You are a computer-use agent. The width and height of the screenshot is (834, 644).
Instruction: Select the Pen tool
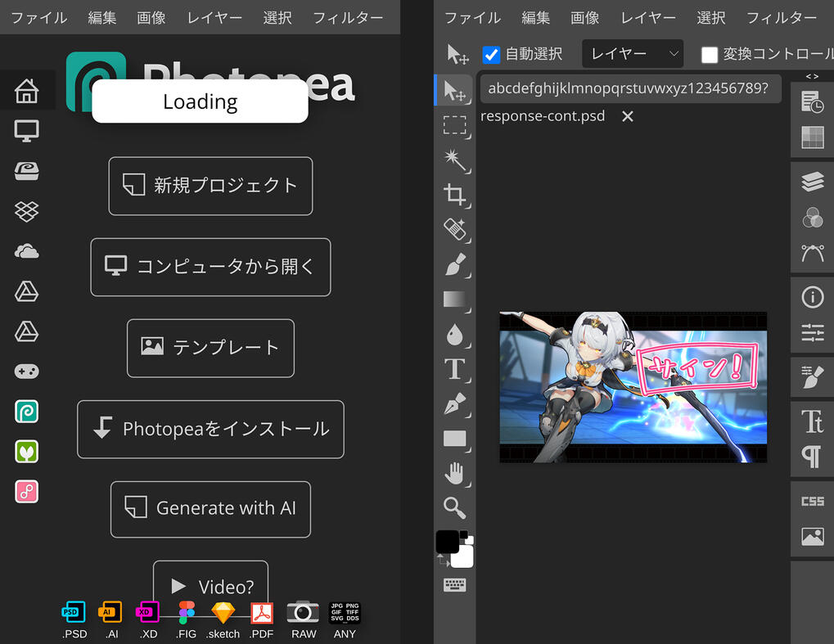[x=455, y=404]
